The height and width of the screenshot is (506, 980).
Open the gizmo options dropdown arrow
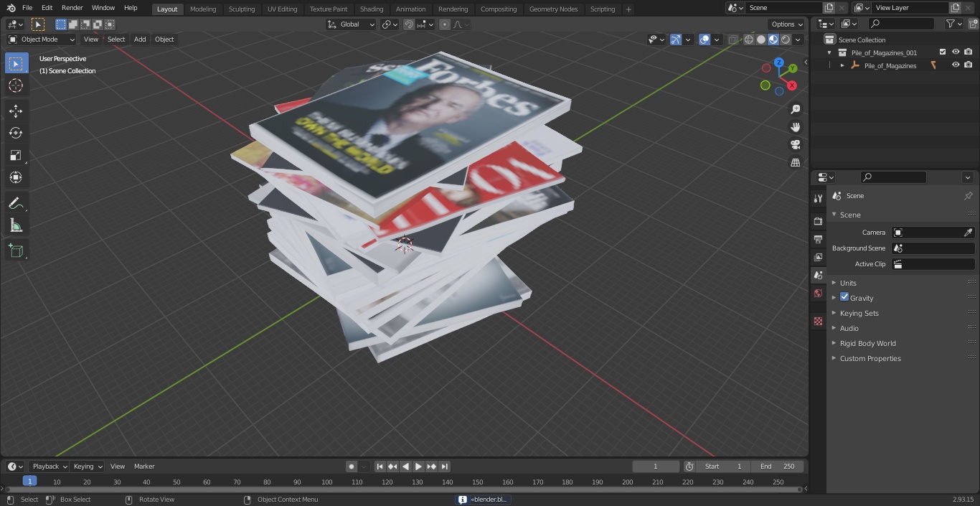click(688, 39)
